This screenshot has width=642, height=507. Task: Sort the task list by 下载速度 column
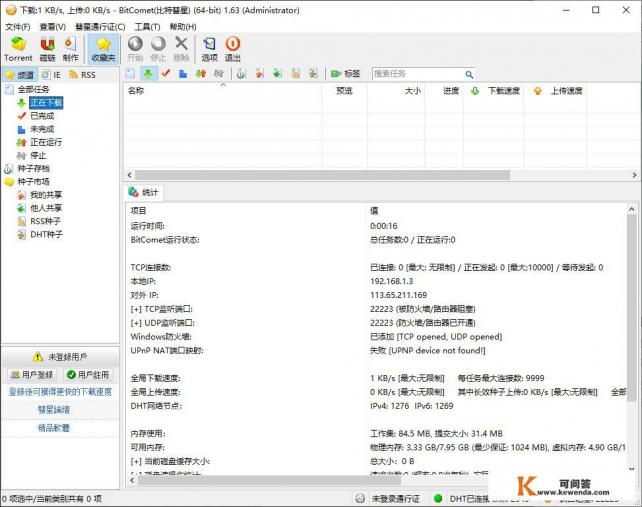pos(494,91)
